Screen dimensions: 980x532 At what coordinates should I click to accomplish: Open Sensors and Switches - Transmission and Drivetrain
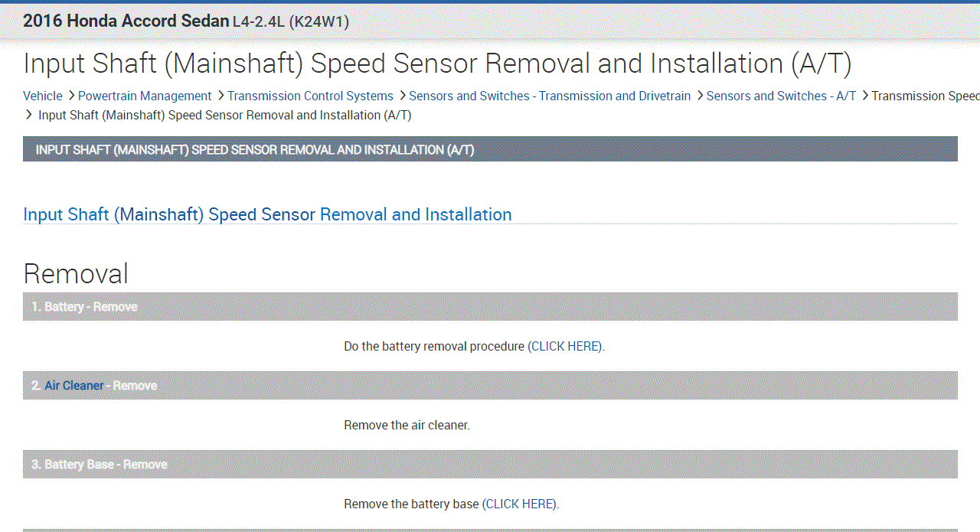(550, 96)
